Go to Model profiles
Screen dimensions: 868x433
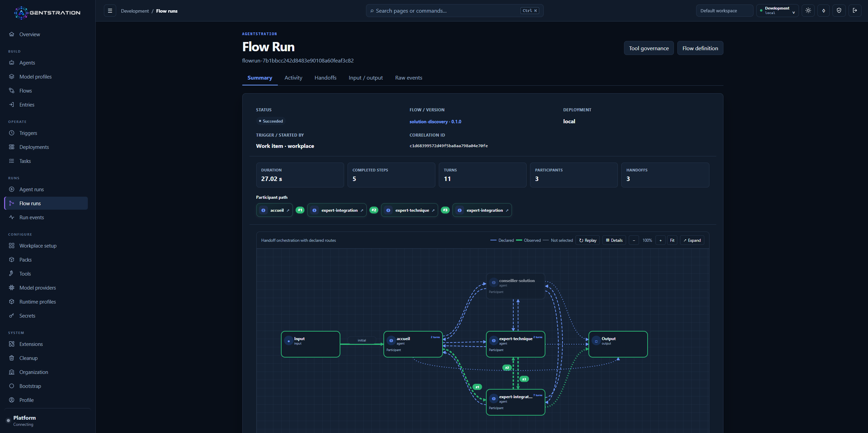(x=46, y=76)
